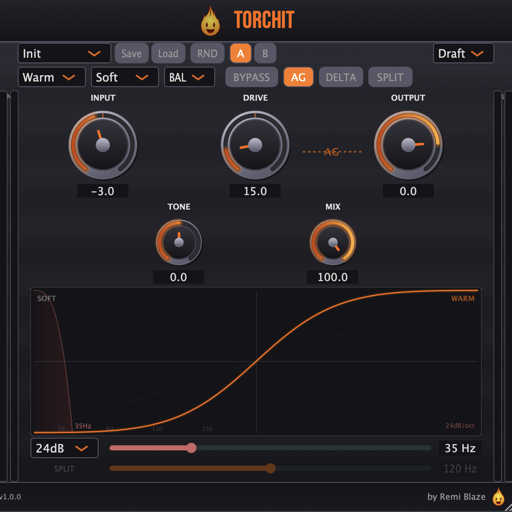
Task: Click the drive value field showing 15.0
Action: click(x=255, y=191)
